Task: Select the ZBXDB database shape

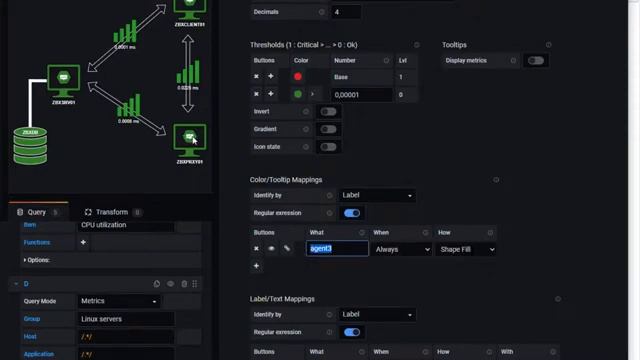Action: coord(30,146)
